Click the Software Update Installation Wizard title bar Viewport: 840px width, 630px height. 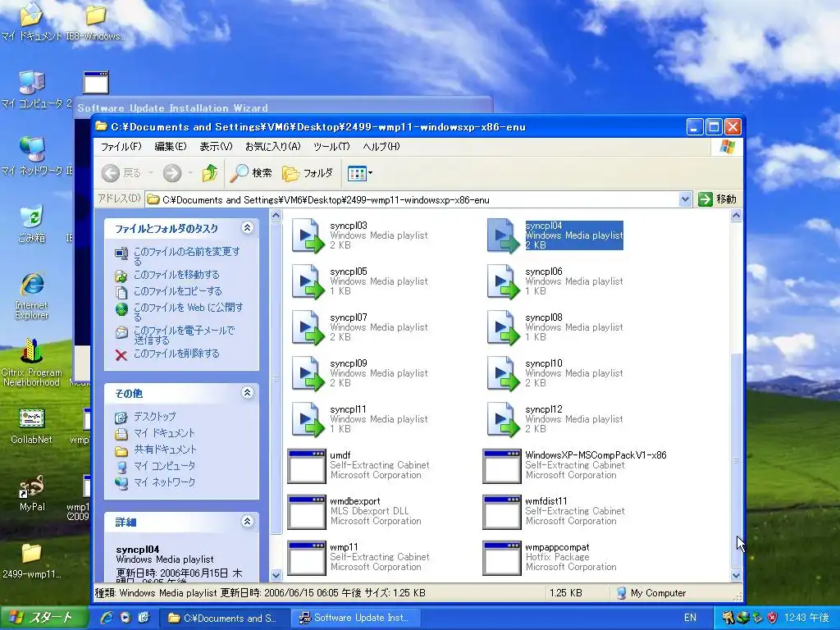click(x=282, y=107)
